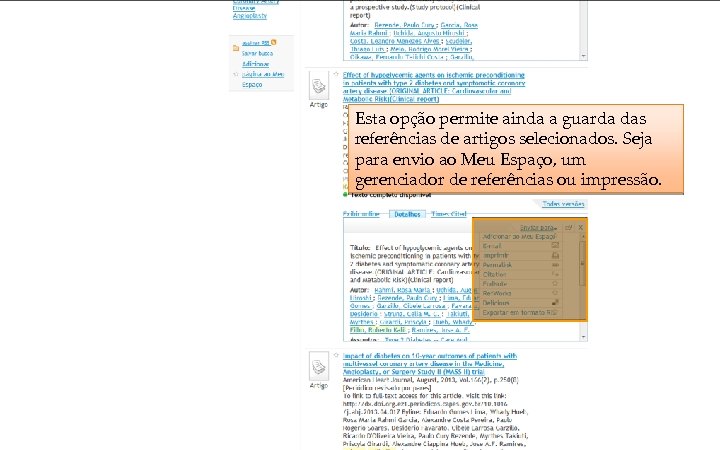Click the RSS feed icon beside Assinar RSS

pyautogui.click(x=274, y=42)
